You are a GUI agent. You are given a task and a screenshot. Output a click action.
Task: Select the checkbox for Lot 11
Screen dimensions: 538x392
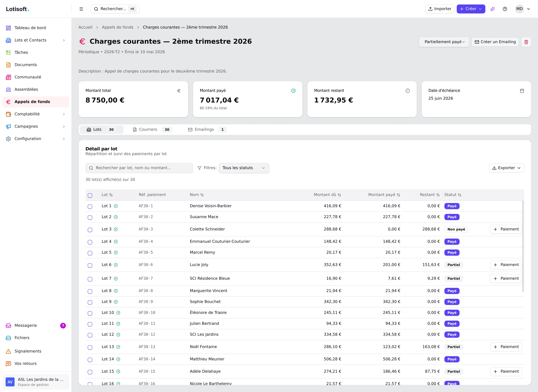(90, 324)
